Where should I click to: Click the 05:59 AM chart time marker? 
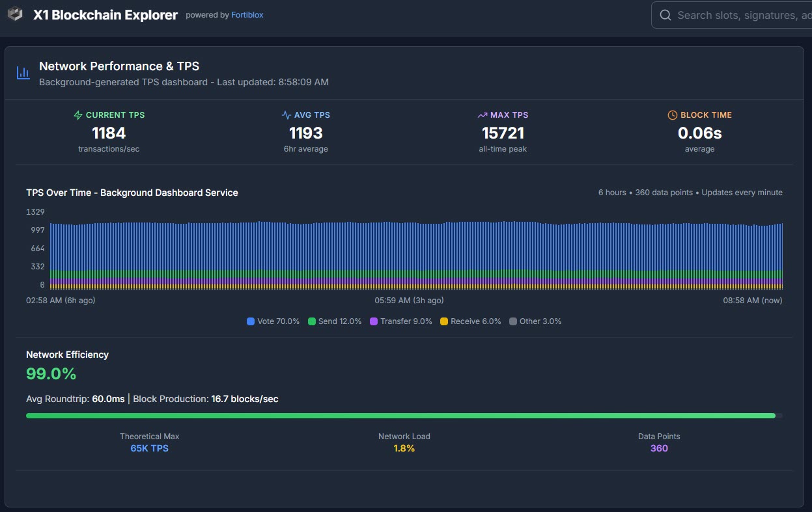(x=409, y=301)
